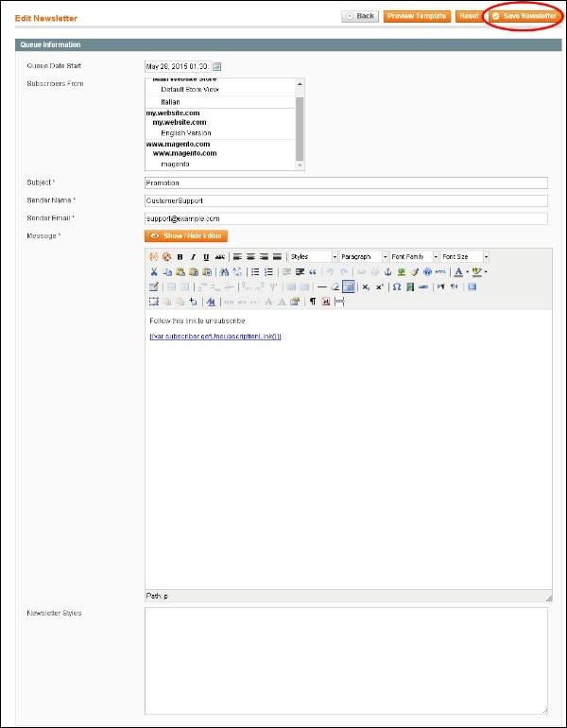Set right-to-left text direction
The height and width of the screenshot is (728, 567).
coord(455,286)
